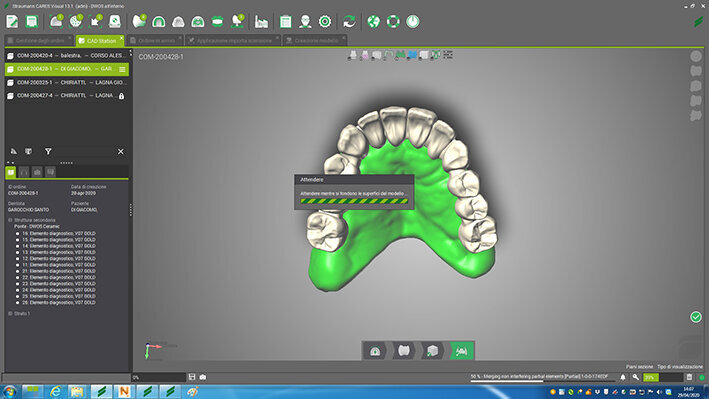Collapse the Struttura secondaria section

pos(10,220)
